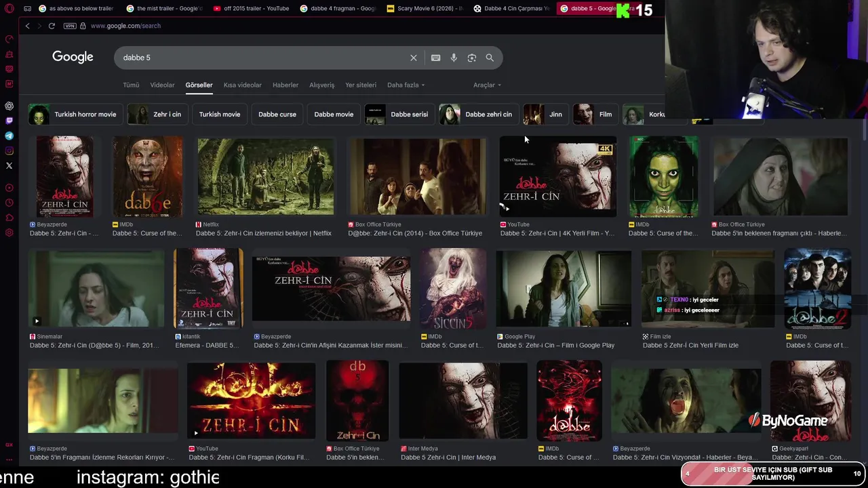Switch to 'as above so below trailer' tab
The width and height of the screenshot is (868, 488).
76,9
